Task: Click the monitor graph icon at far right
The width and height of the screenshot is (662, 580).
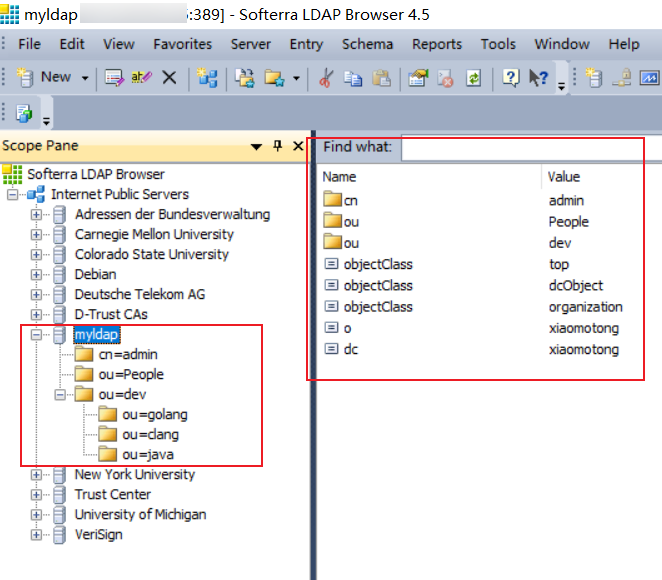Action: click(649, 78)
